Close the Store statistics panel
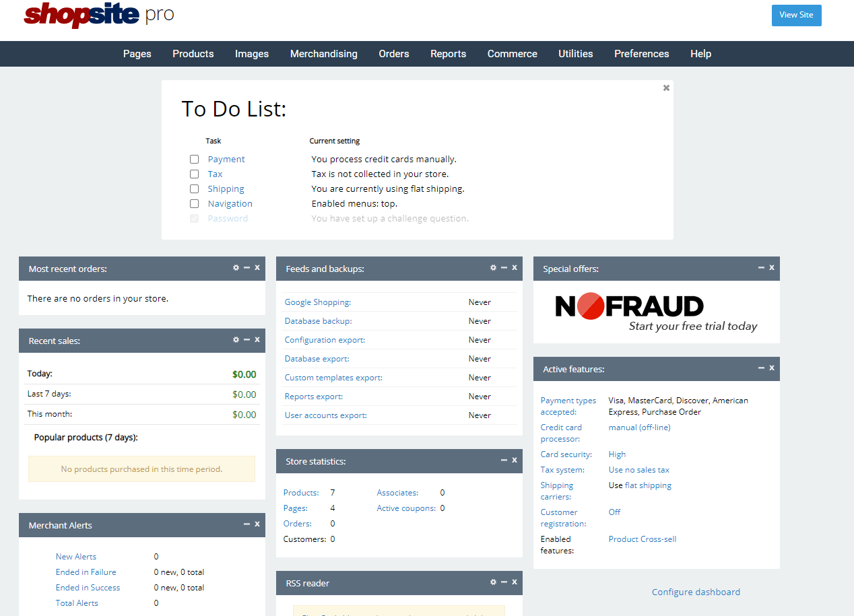The height and width of the screenshot is (616, 854). click(x=515, y=460)
